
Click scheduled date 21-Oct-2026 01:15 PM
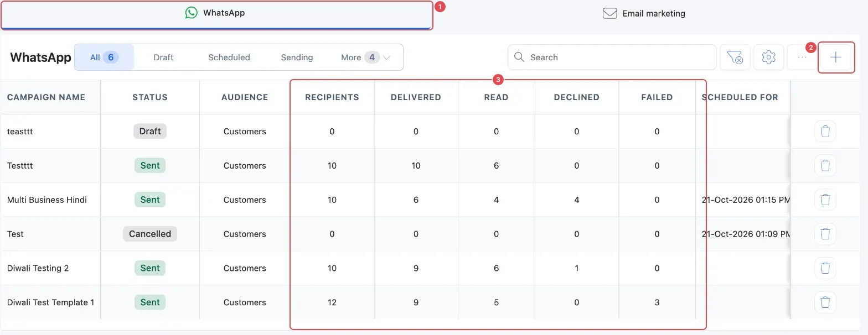click(x=746, y=200)
